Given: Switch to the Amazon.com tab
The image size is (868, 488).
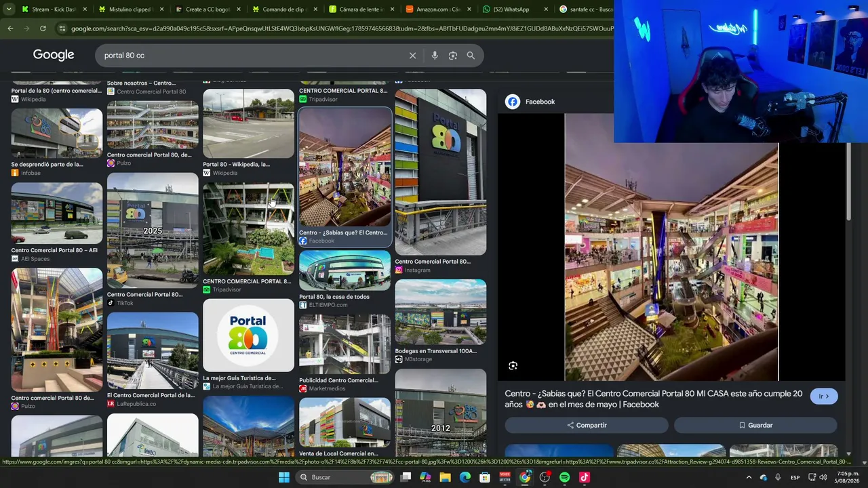Looking at the screenshot, I should click(437, 9).
